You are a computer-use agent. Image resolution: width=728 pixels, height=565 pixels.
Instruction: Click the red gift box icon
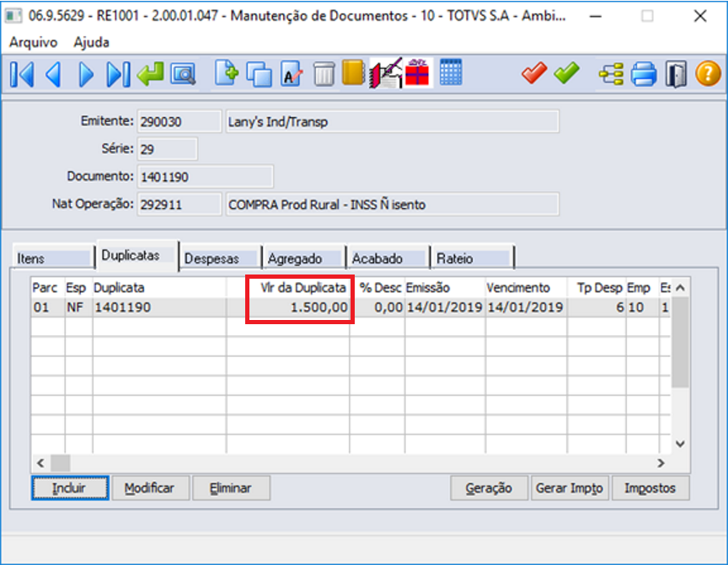pyautogui.click(x=417, y=72)
